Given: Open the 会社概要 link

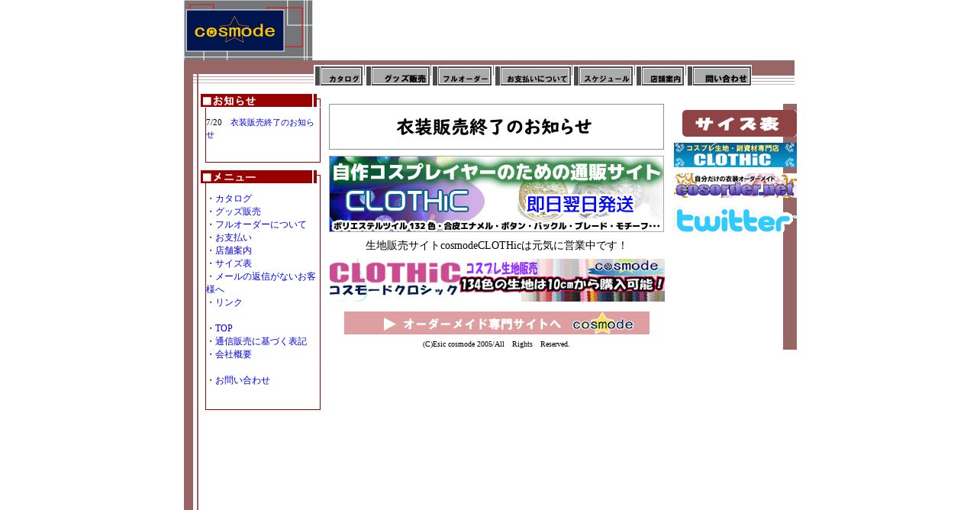Looking at the screenshot, I should point(233,354).
